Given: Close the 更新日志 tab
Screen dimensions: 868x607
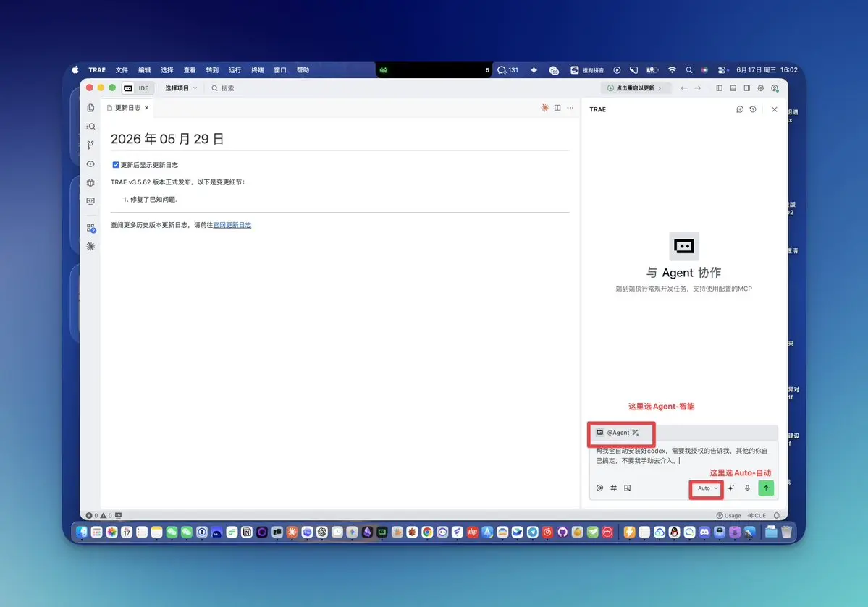Looking at the screenshot, I should (147, 108).
